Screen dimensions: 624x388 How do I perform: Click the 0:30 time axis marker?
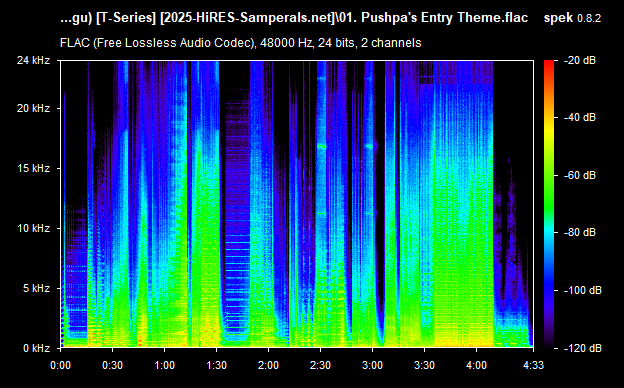pos(113,365)
